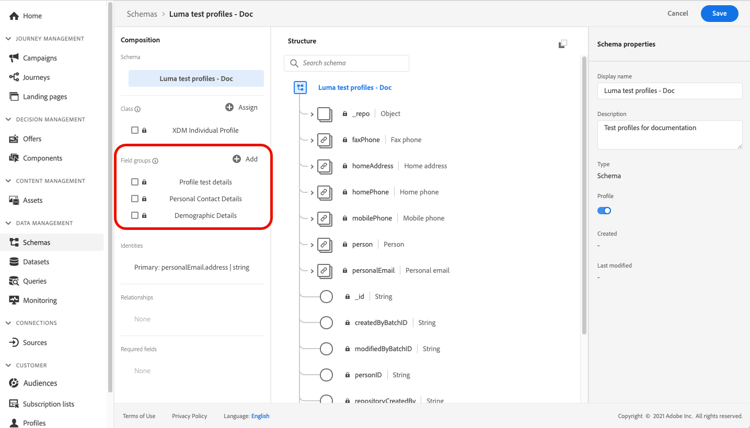750x428 pixels.
Task: Edit the Description text area
Action: point(669,134)
